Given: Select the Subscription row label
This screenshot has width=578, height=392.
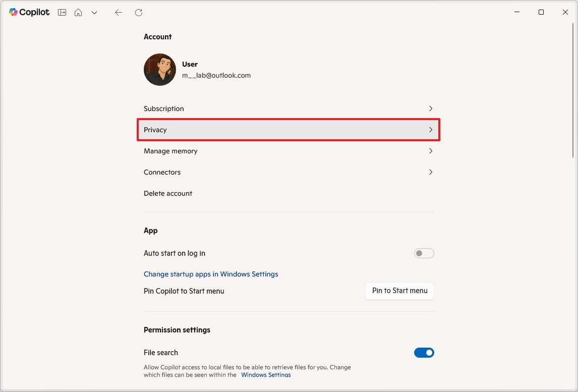Looking at the screenshot, I should pos(163,108).
